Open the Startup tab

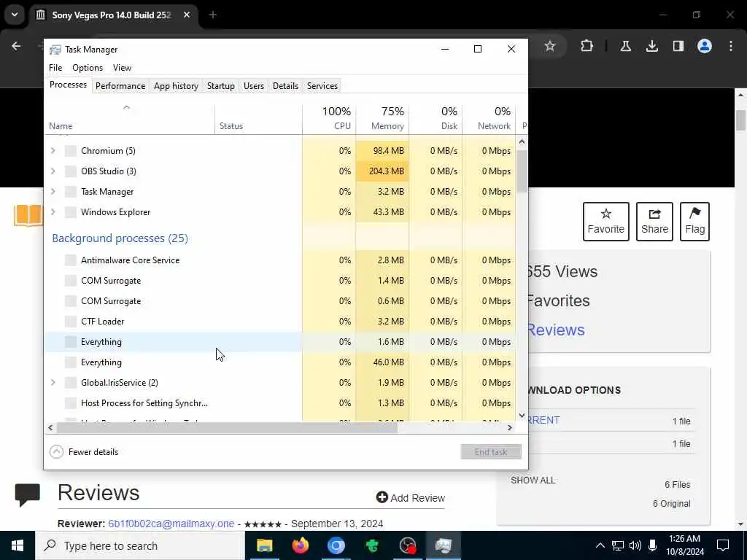[x=220, y=86]
